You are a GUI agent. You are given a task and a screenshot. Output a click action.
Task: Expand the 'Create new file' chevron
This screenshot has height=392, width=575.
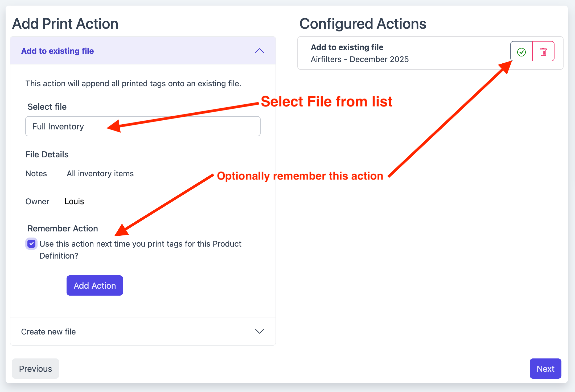click(259, 331)
